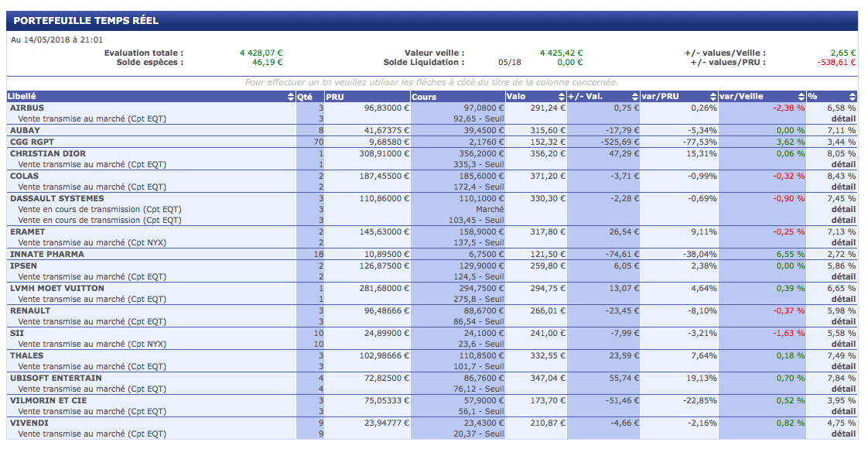Sort holdings by var/Veille arrows
This screenshot has width=868, height=449.
coord(800,97)
